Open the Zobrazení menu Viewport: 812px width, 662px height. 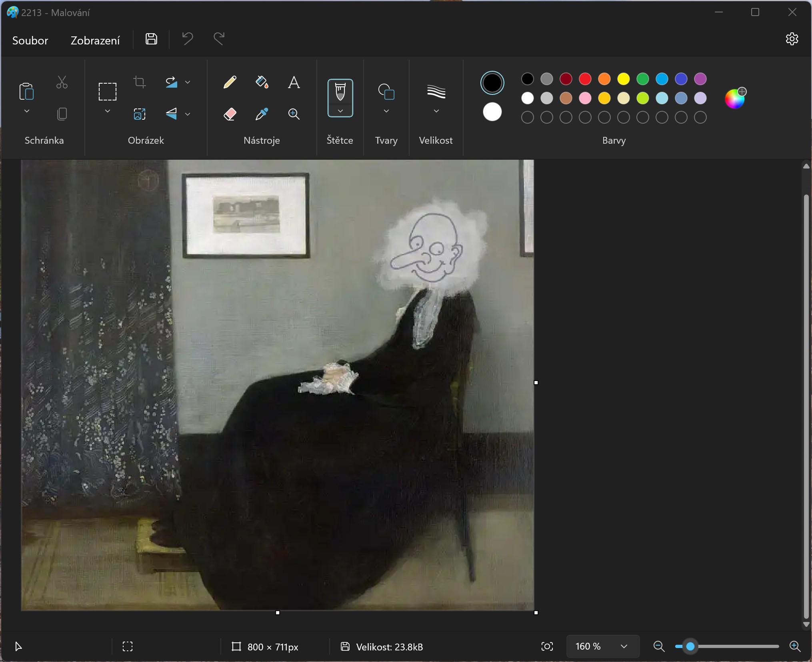pos(95,40)
